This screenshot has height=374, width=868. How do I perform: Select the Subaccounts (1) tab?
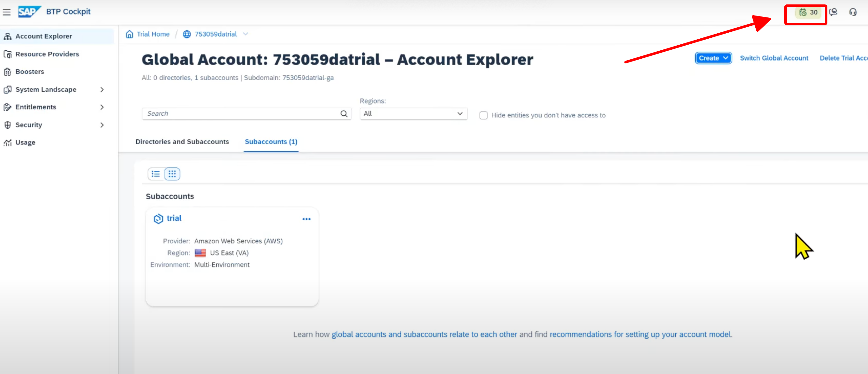click(x=271, y=142)
